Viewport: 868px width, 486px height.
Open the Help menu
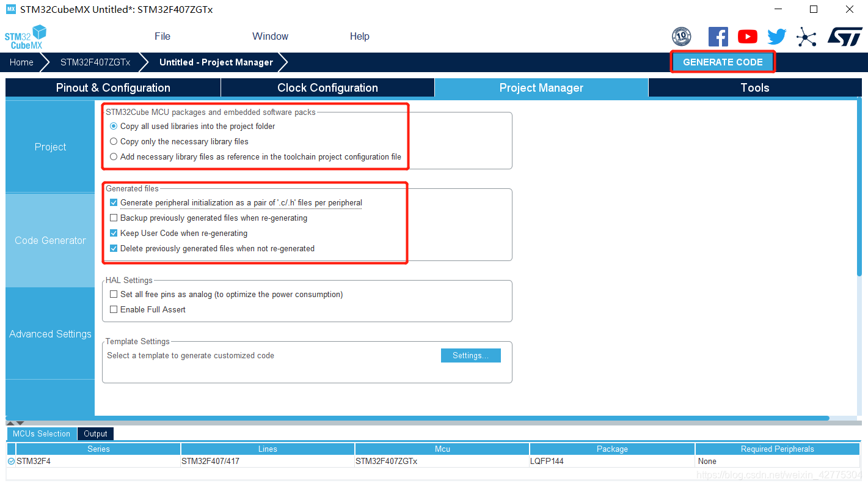[x=359, y=37]
